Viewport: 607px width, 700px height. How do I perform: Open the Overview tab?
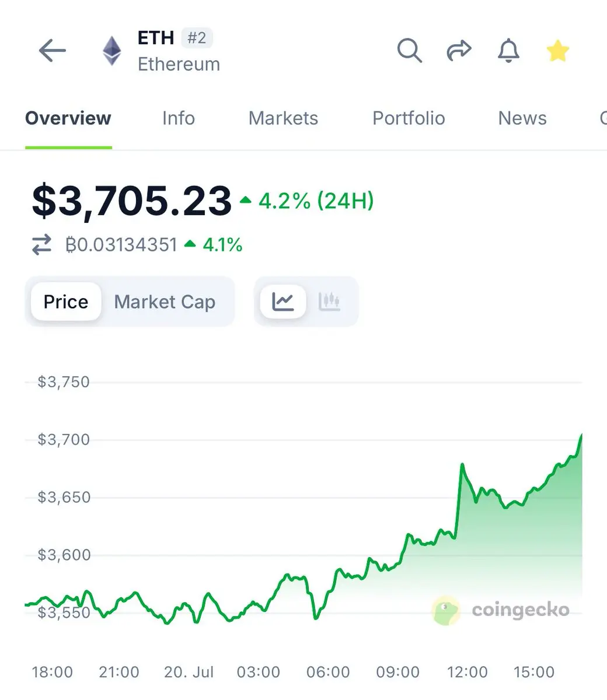(x=68, y=118)
